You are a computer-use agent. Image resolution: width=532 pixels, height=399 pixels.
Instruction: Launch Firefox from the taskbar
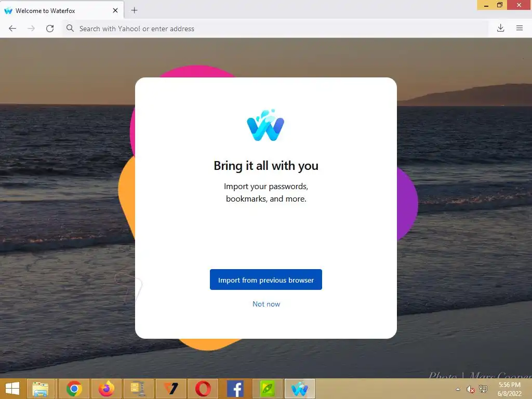[106, 389]
